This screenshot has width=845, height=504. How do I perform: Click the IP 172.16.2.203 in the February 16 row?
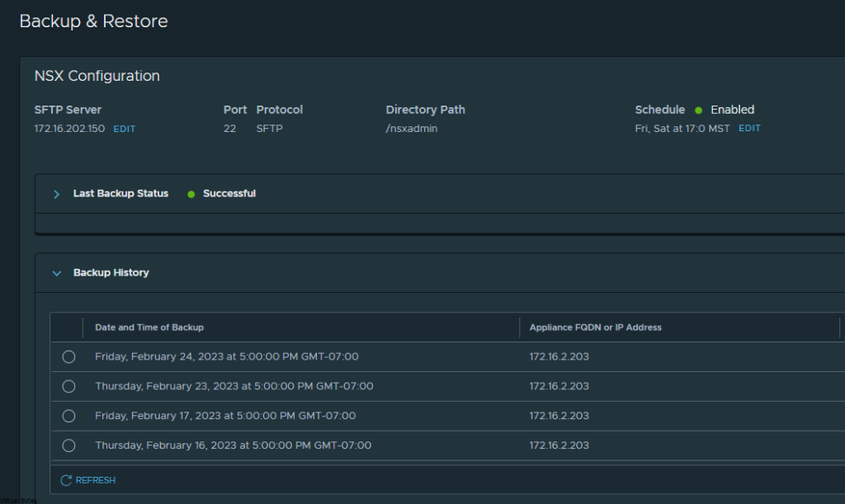point(559,445)
